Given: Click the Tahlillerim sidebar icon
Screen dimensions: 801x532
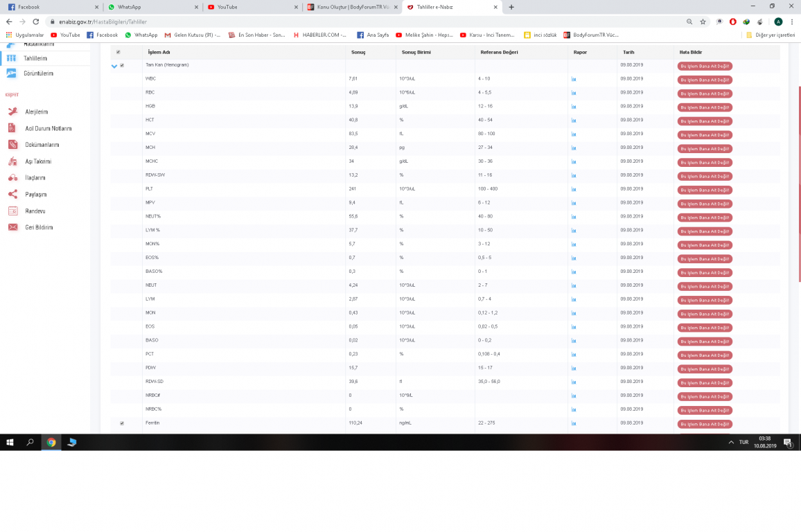Looking at the screenshot, I should 11,58.
